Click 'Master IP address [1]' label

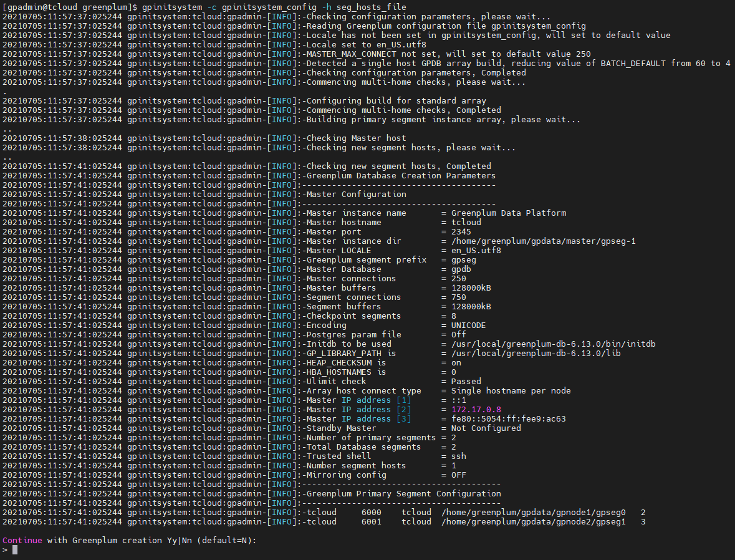coord(358,400)
